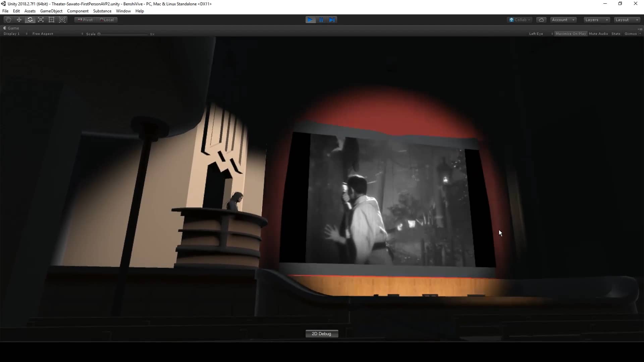Open the Cloud services icon
Image resolution: width=644 pixels, height=362 pixels.
tap(541, 20)
